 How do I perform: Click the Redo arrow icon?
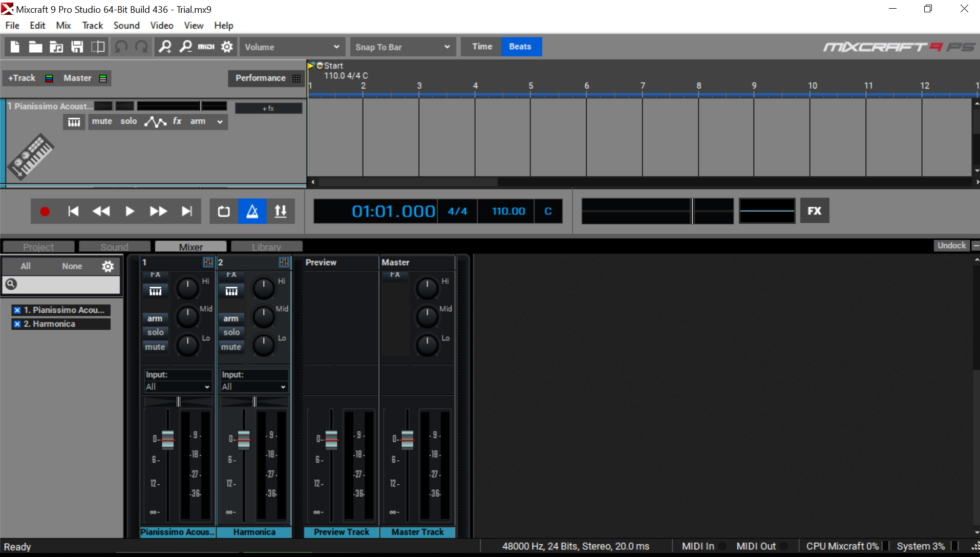[141, 47]
